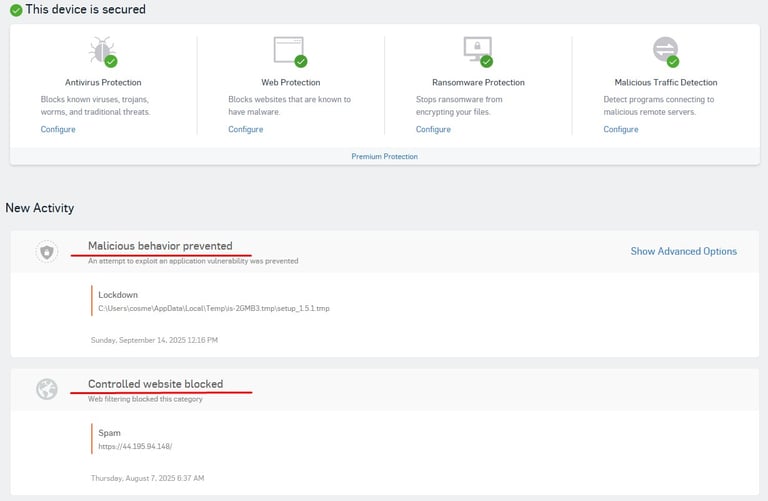The height and width of the screenshot is (501, 768).
Task: Click the Malicious Traffic Detection icon
Action: [x=665, y=50]
